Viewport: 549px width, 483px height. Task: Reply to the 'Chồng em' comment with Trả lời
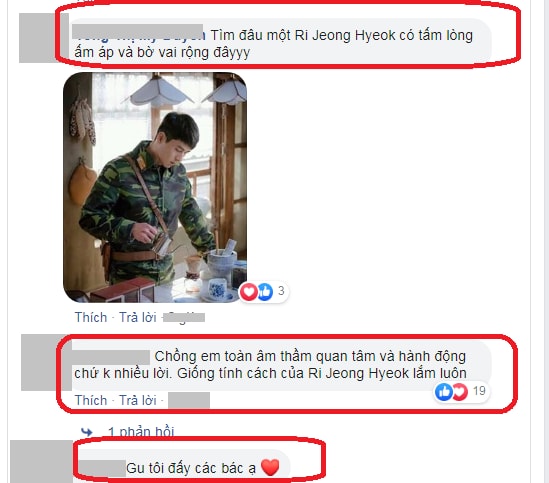point(138,400)
